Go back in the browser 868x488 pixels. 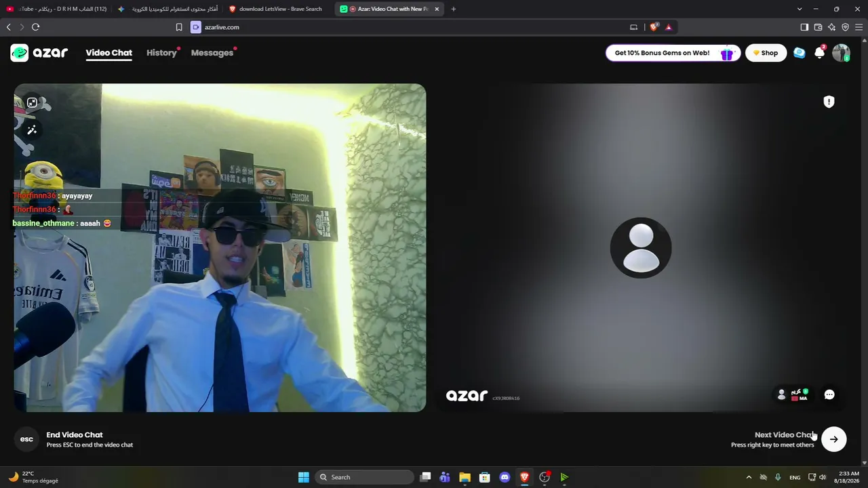click(9, 27)
